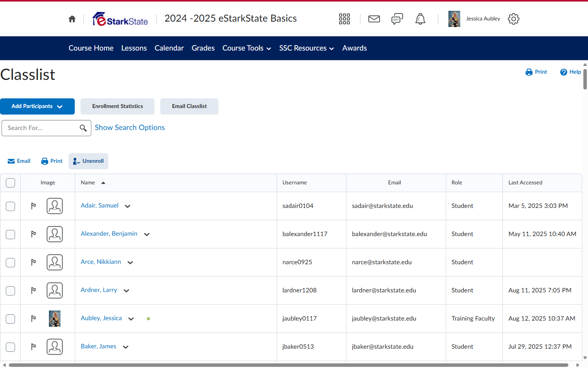Toggle the flag for Arce, Nikkiann
The width and height of the screenshot is (588, 368).
tap(34, 262)
